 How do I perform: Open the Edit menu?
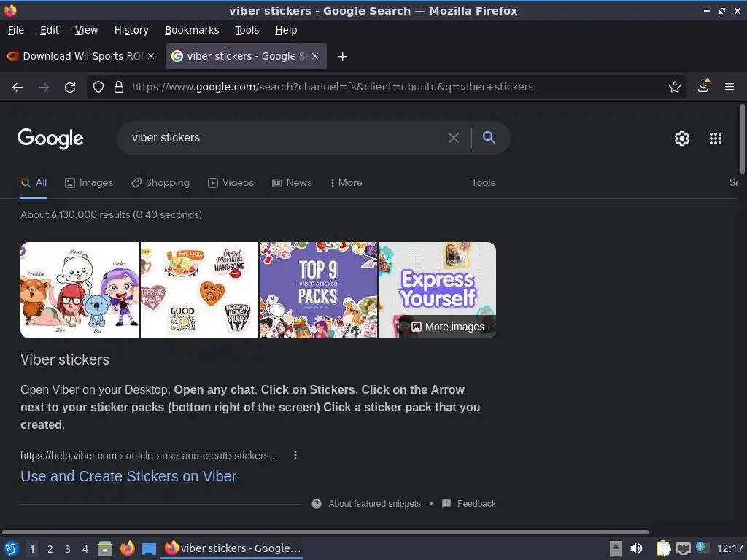point(50,30)
